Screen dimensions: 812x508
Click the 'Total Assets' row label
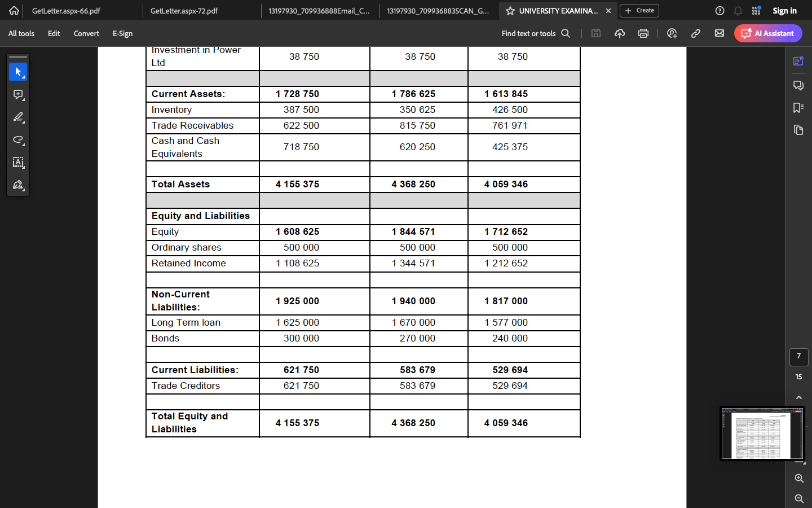click(x=180, y=184)
